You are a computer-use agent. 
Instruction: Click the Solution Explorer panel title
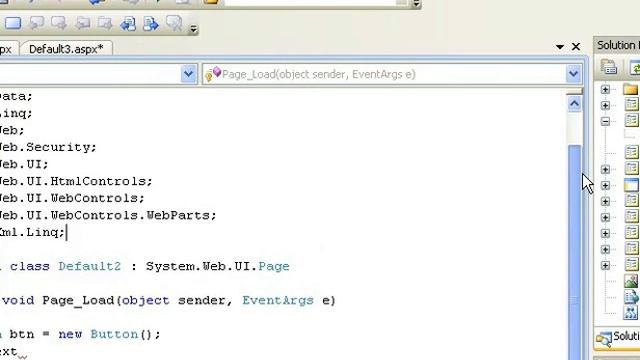click(x=618, y=45)
